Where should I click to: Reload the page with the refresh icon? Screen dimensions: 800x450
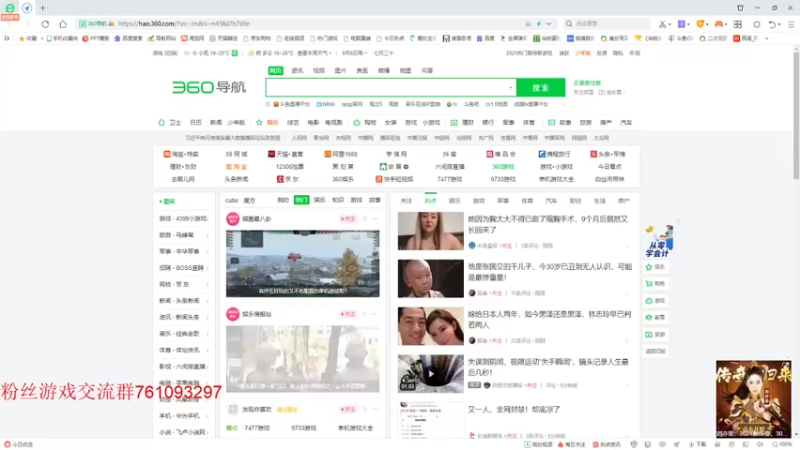(45, 24)
